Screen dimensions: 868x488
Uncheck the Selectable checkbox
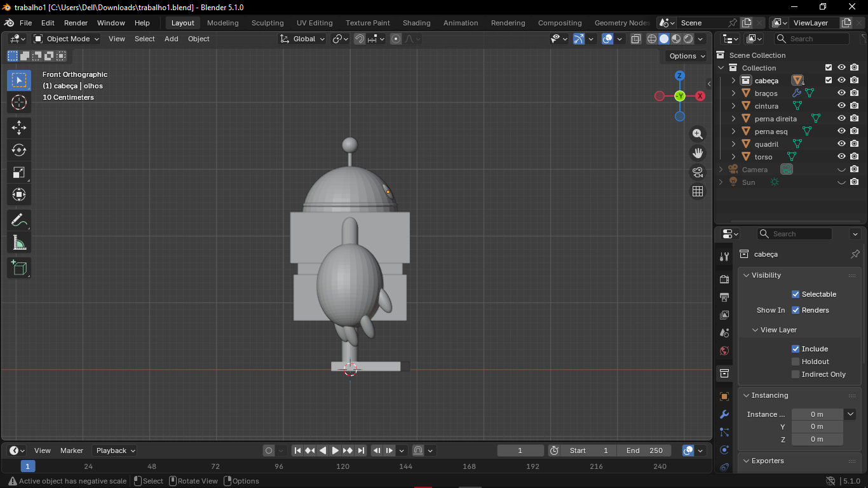pos(795,294)
